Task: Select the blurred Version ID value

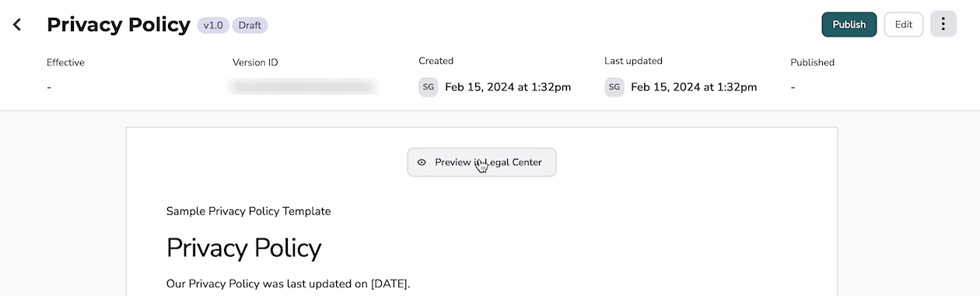Action: point(303,87)
